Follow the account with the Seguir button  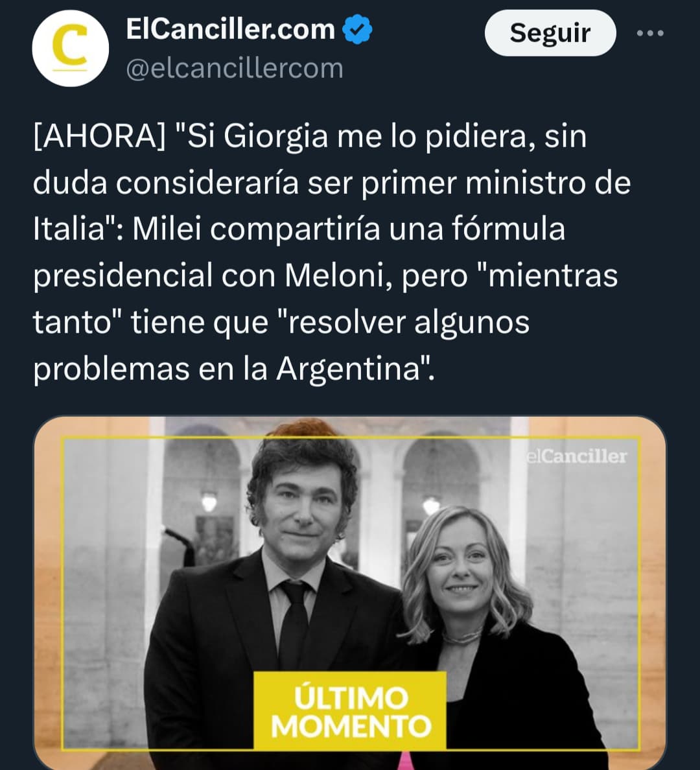[550, 33]
